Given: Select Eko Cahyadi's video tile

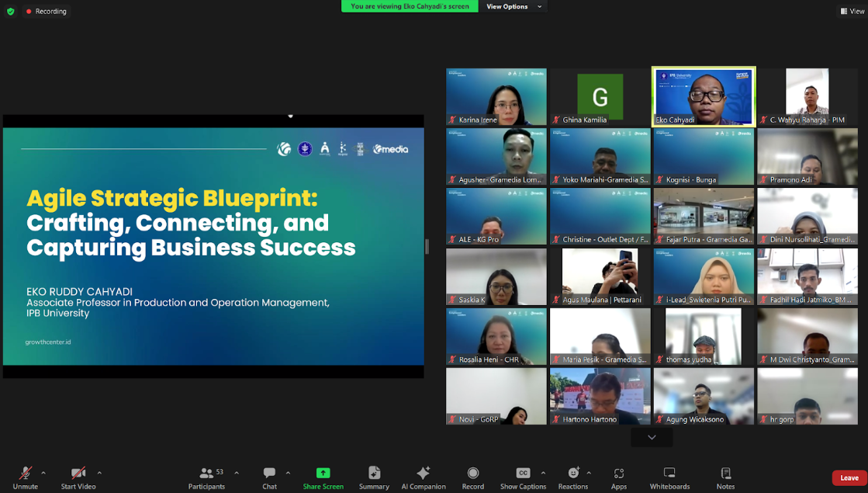Looking at the screenshot, I should point(704,97).
